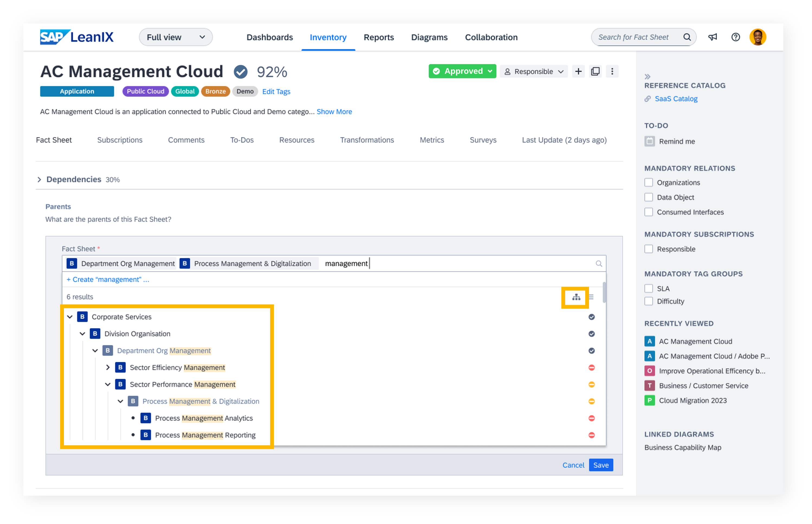The image size is (812, 524).
Task: Collapse the Process Management & Digitalization tree node
Action: click(120, 402)
